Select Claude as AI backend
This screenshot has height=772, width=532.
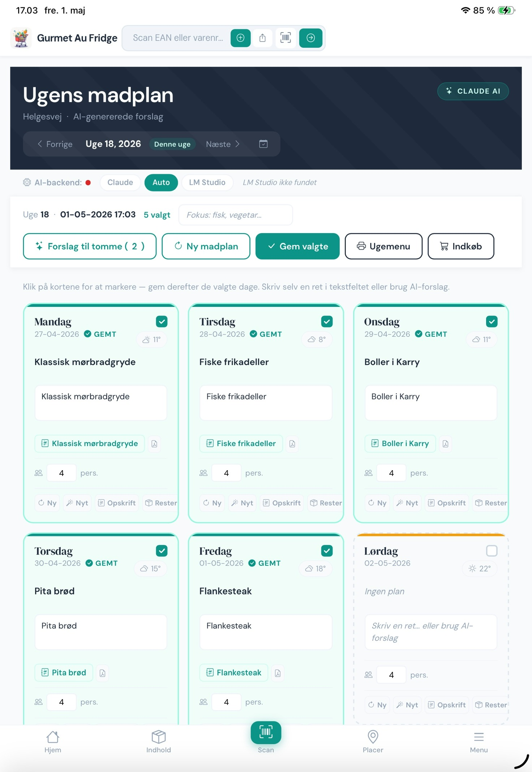click(x=120, y=182)
